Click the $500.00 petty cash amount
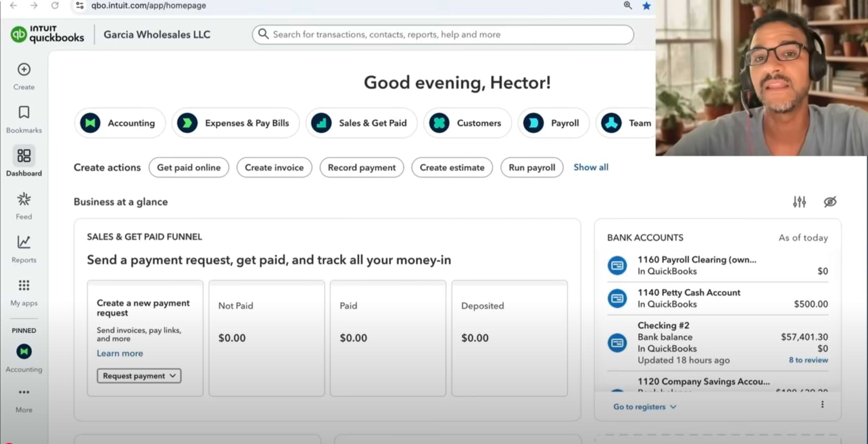The width and height of the screenshot is (868, 444). point(811,304)
